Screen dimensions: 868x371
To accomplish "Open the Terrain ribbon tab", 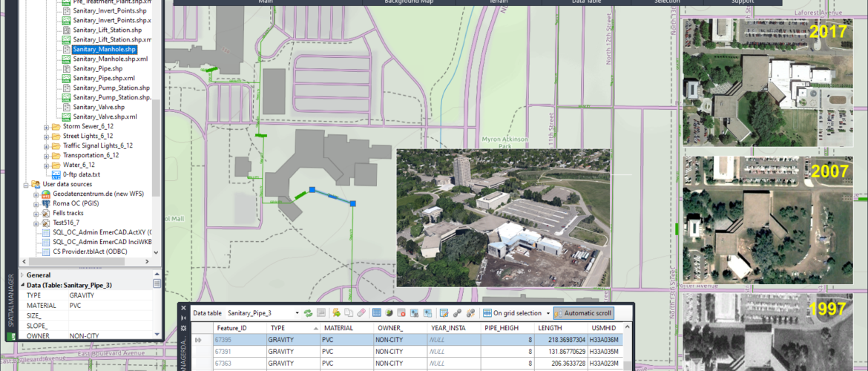I will pyautogui.click(x=499, y=2).
